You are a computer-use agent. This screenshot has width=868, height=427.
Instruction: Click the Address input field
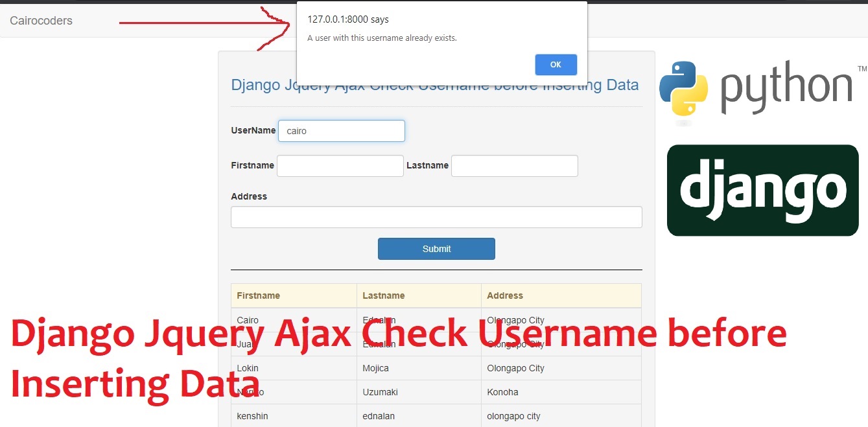pos(436,216)
